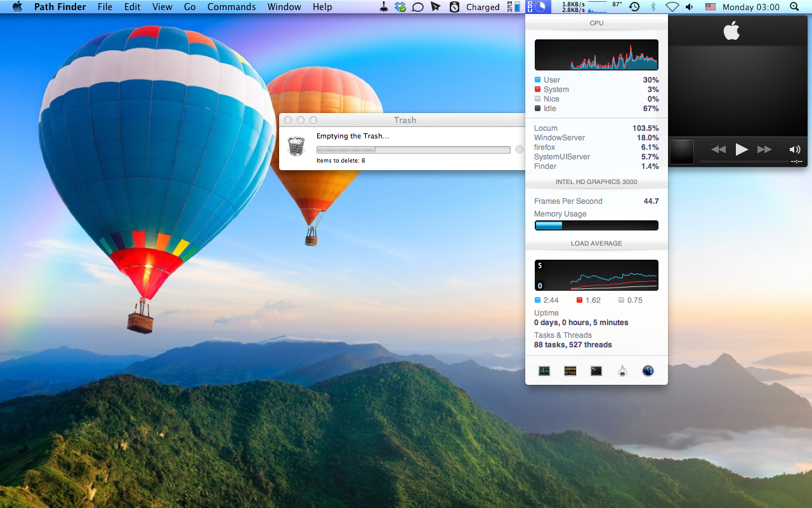Screen dimensions: 812x508
Task: Click the 1.62 load average value
Action: coord(593,300)
